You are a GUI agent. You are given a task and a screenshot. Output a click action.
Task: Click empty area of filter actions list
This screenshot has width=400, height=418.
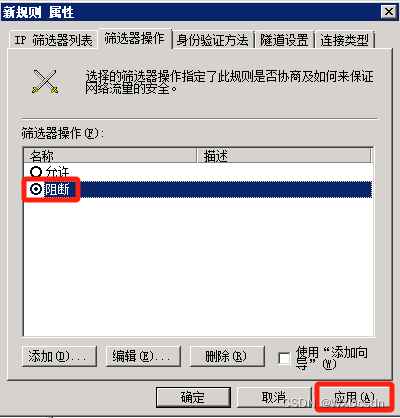(x=198, y=267)
